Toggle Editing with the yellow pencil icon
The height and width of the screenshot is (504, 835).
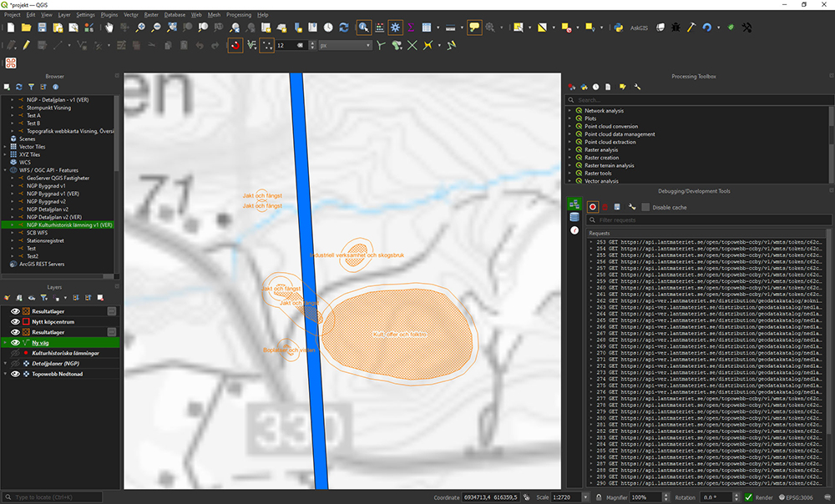coord(26,45)
